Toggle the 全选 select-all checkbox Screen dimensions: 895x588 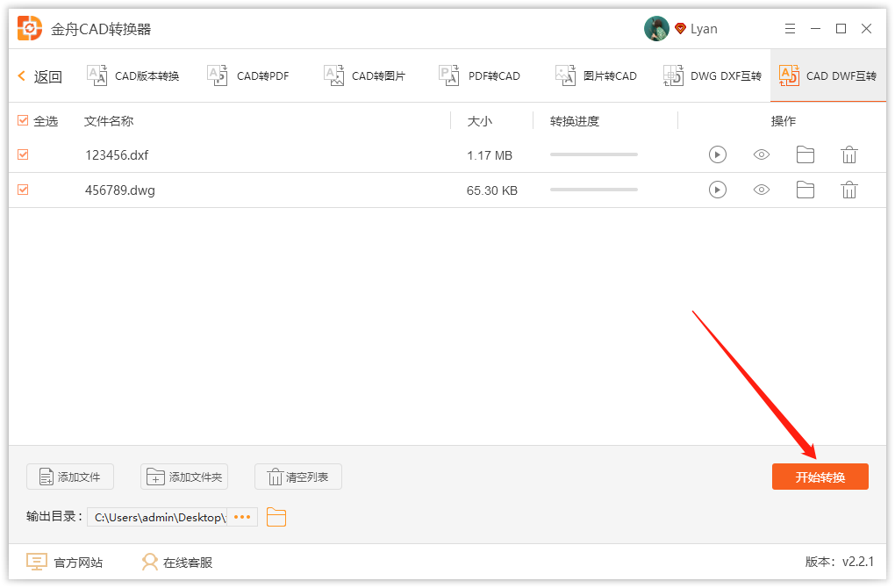click(x=23, y=121)
